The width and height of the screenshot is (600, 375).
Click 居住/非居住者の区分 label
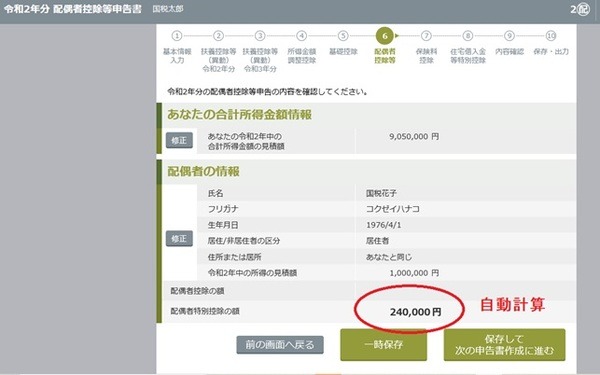click(244, 241)
